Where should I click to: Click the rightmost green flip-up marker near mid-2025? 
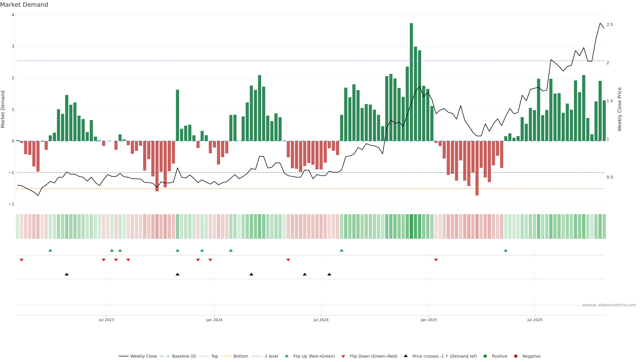(506, 250)
